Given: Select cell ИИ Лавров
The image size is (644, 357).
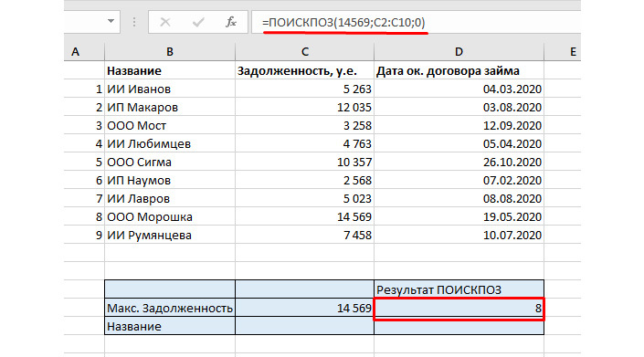Looking at the screenshot, I should 170,198.
